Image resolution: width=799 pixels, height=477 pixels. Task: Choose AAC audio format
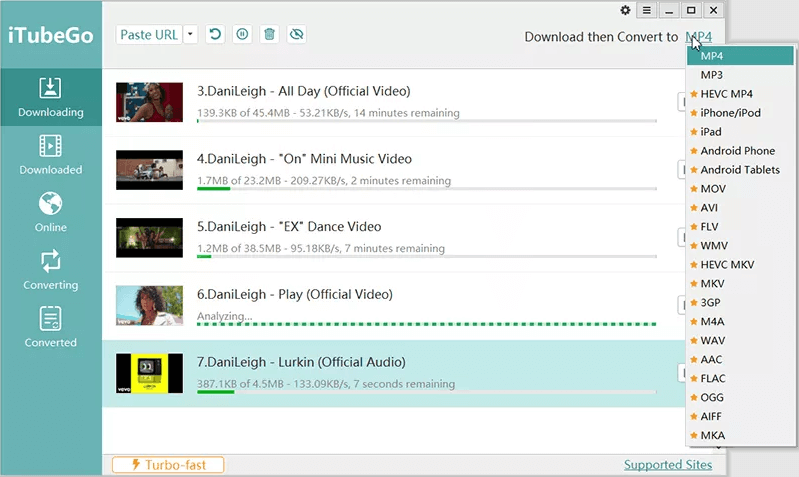pyautogui.click(x=740, y=359)
